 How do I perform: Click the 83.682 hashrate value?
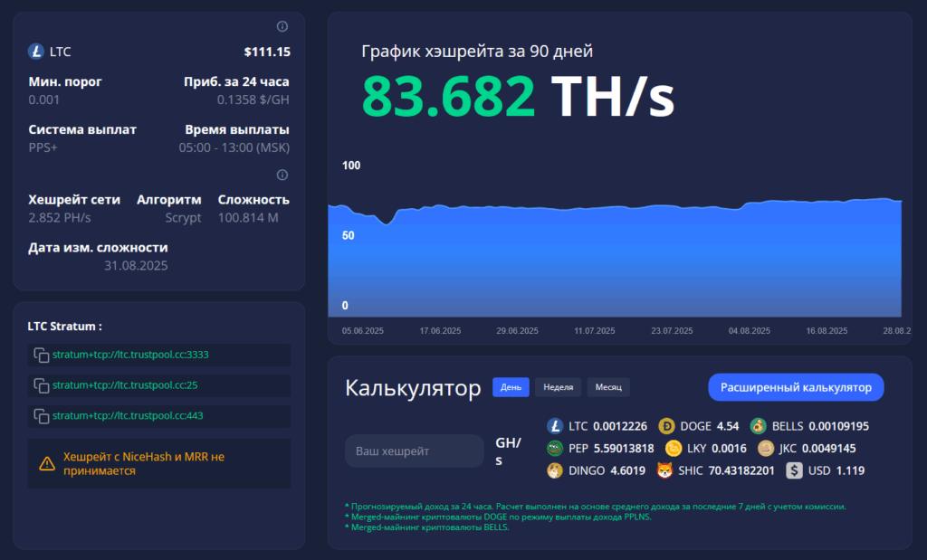point(448,96)
